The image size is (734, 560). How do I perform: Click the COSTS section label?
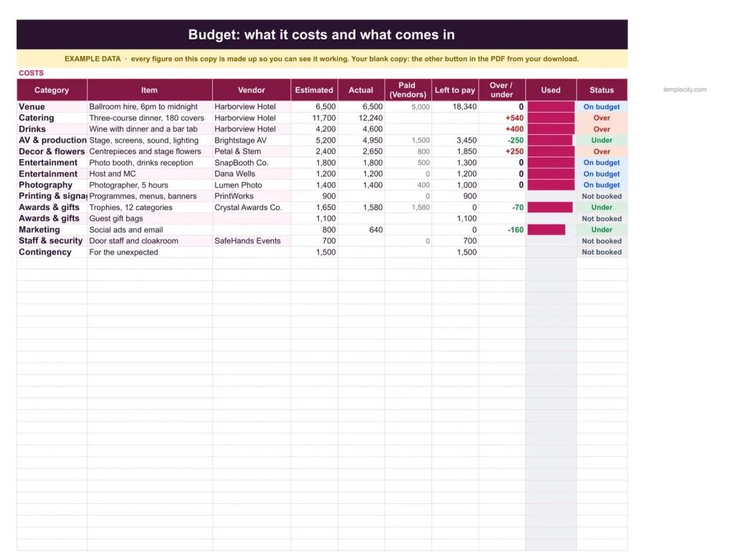32,73
